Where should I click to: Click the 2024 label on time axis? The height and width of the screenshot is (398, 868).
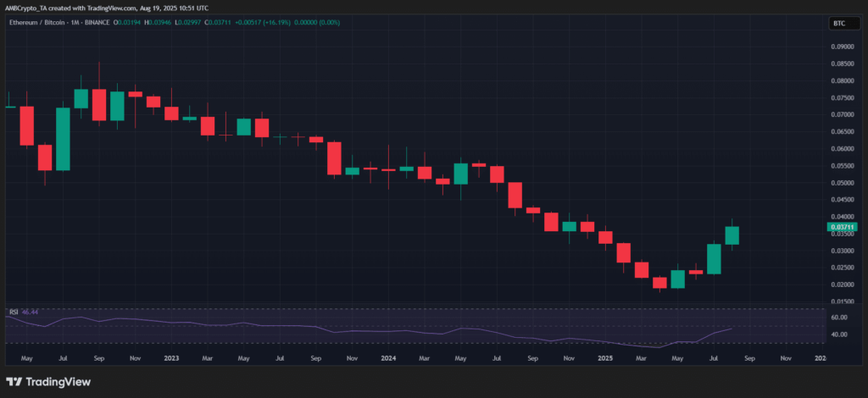click(x=387, y=358)
